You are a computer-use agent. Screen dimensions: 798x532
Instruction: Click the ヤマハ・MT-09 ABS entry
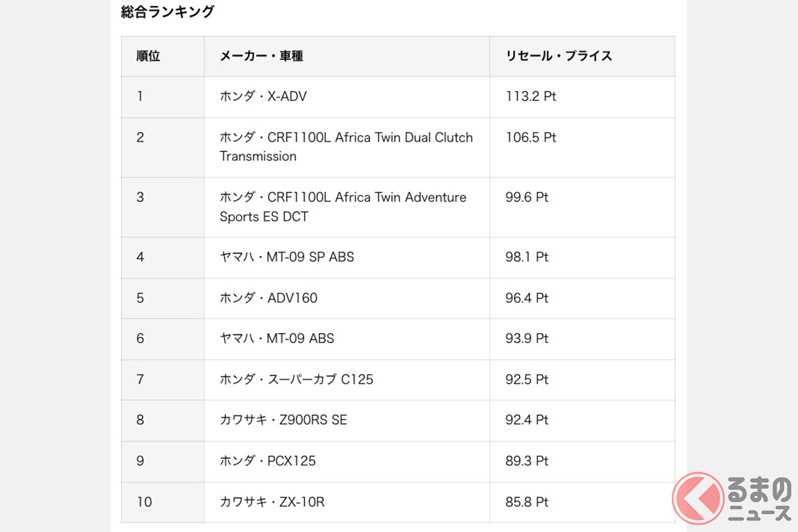coord(277,338)
